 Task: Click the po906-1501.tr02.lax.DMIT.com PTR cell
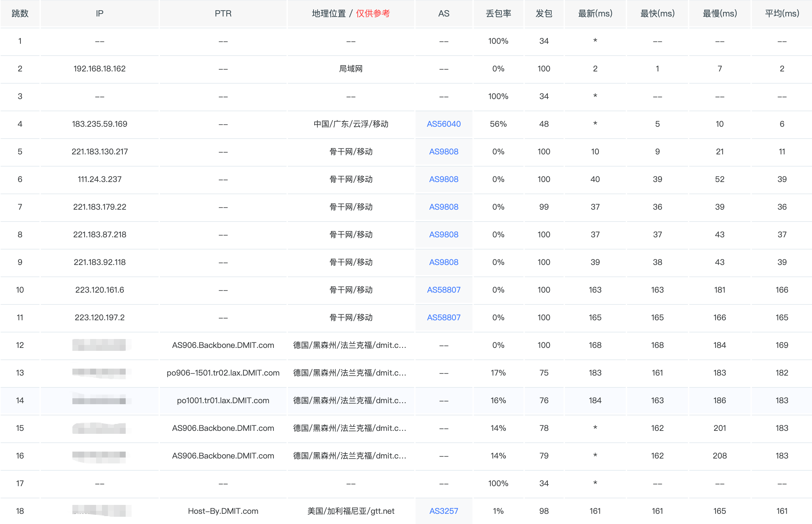point(223,373)
